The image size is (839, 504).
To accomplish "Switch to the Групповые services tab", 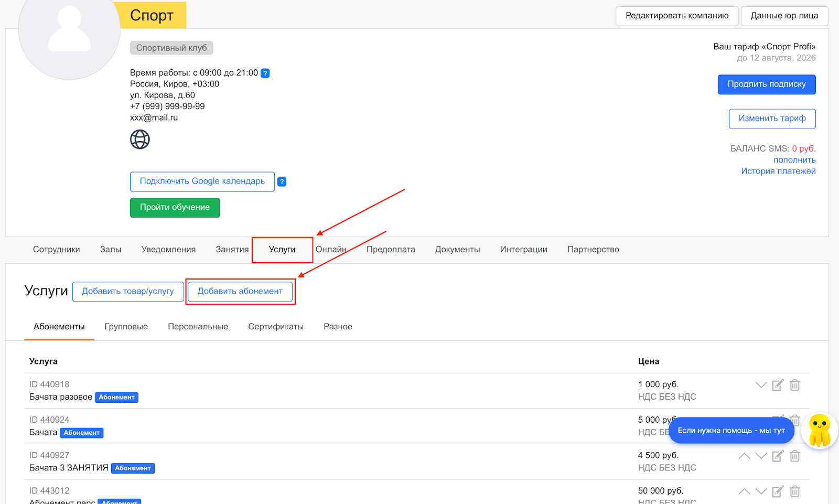I will [x=126, y=327].
